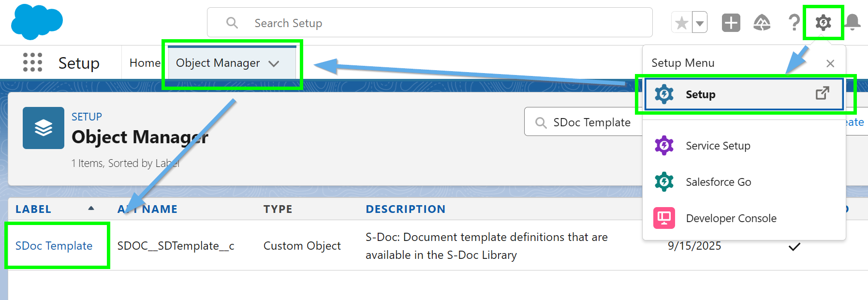Open the notifications bell
This screenshot has height=300, width=868.
853,23
